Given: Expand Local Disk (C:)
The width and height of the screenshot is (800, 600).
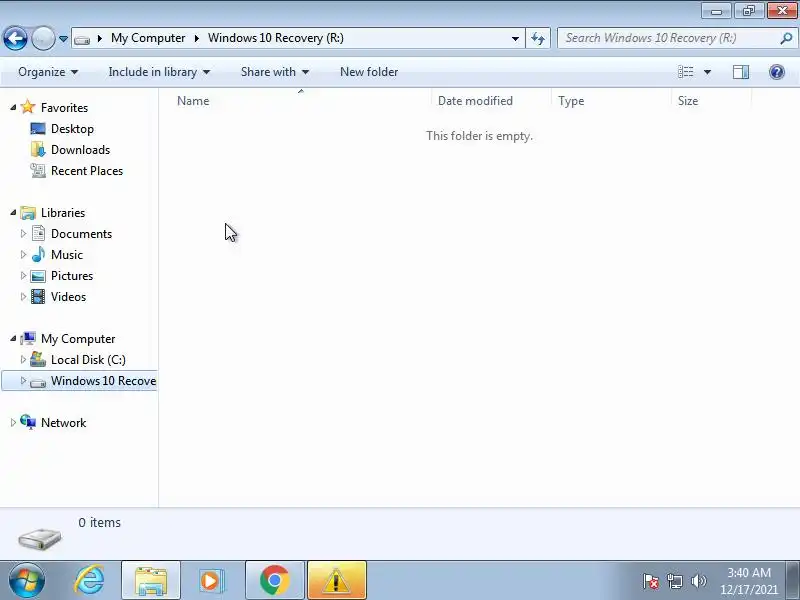Looking at the screenshot, I should pyautogui.click(x=23, y=359).
